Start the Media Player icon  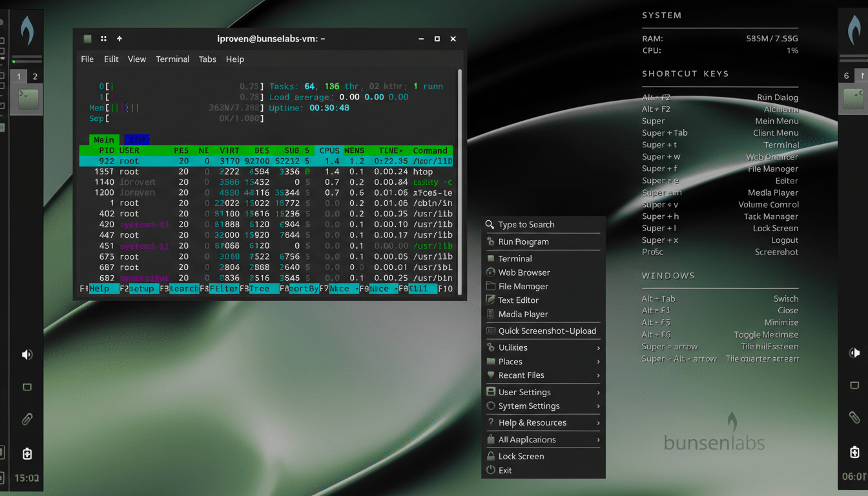(x=491, y=314)
